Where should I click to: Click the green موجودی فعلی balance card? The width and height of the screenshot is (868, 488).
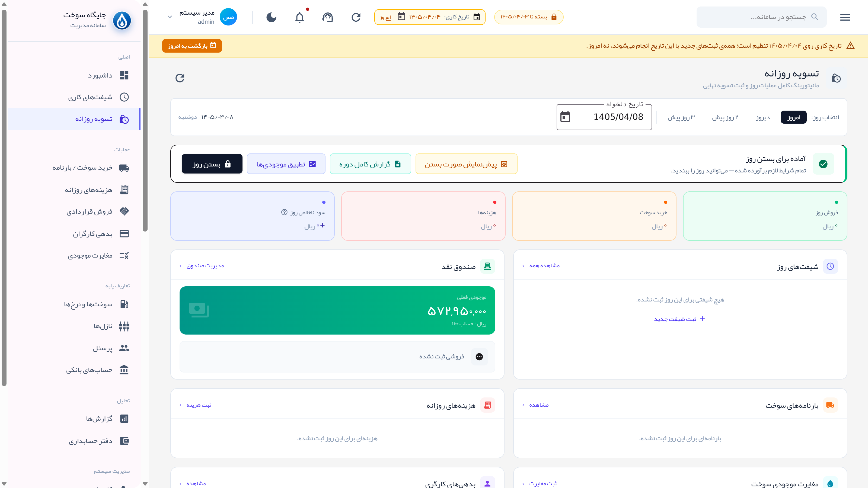337,310
